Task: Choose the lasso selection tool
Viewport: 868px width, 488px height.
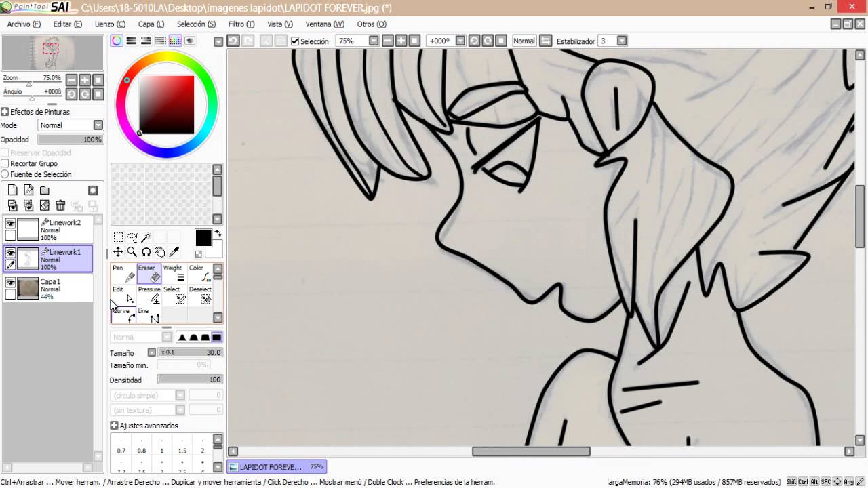Action: coord(132,237)
